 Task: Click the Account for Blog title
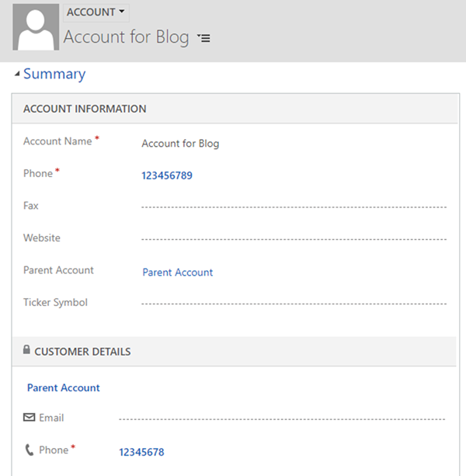coord(126,37)
